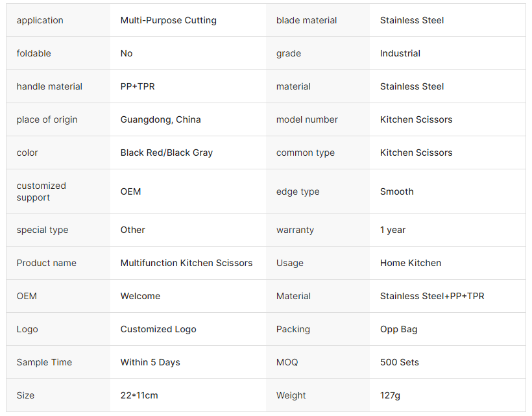This screenshot has height=416, width=532.
Task: Click 'Multifunction Kitchen Scissors' product name
Action: pos(186,263)
